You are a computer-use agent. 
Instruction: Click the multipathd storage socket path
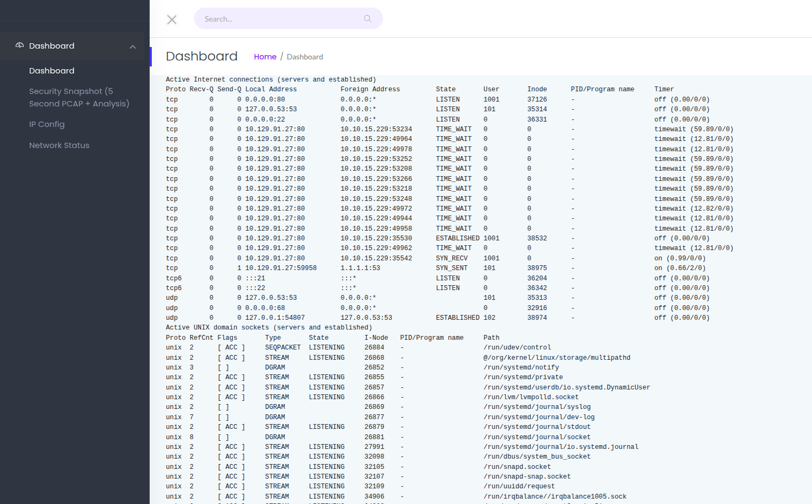pyautogui.click(x=557, y=358)
